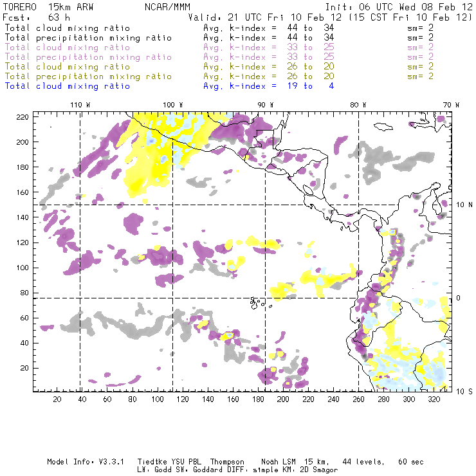
Task: Click the "20" tick label on the horizontal axis
Action: [x=57, y=399]
